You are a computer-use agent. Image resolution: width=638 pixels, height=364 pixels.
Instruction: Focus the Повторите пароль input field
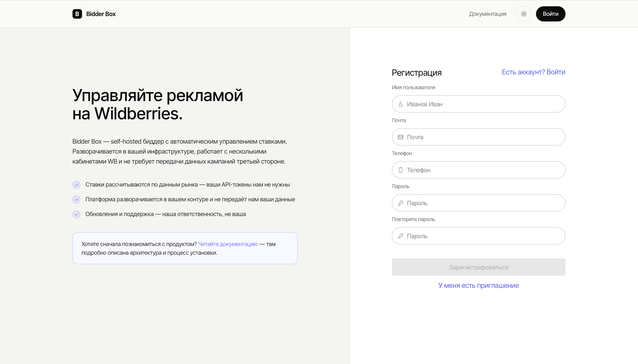478,236
